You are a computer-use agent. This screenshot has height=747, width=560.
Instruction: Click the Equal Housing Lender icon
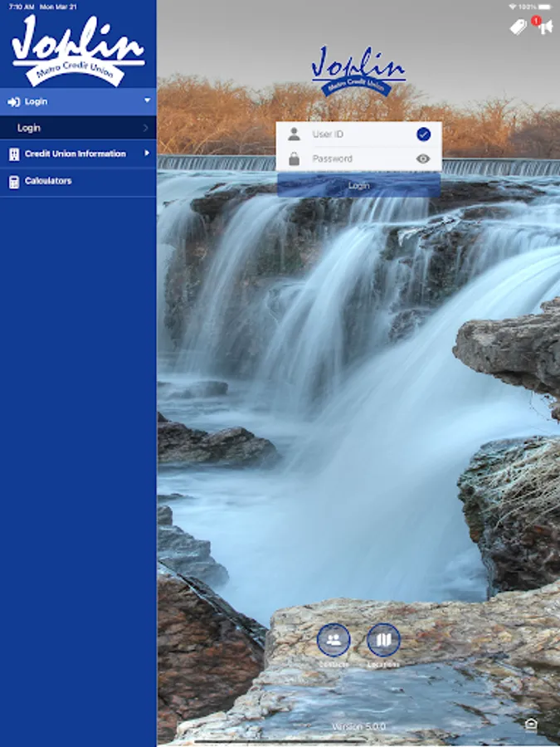(531, 725)
